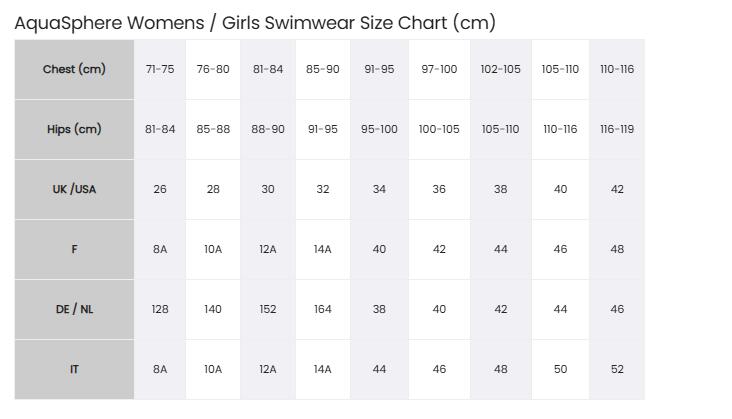Viewport: 732px width, 419px height.
Task: Select DE / NL size 128
Action: click(x=160, y=309)
